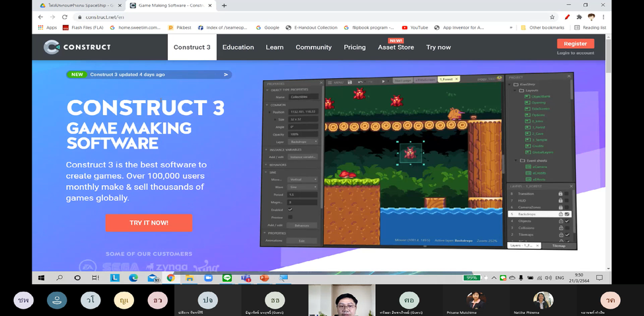This screenshot has height=316, width=644.
Task: Click Try now in the navigation bar
Action: pos(438,47)
